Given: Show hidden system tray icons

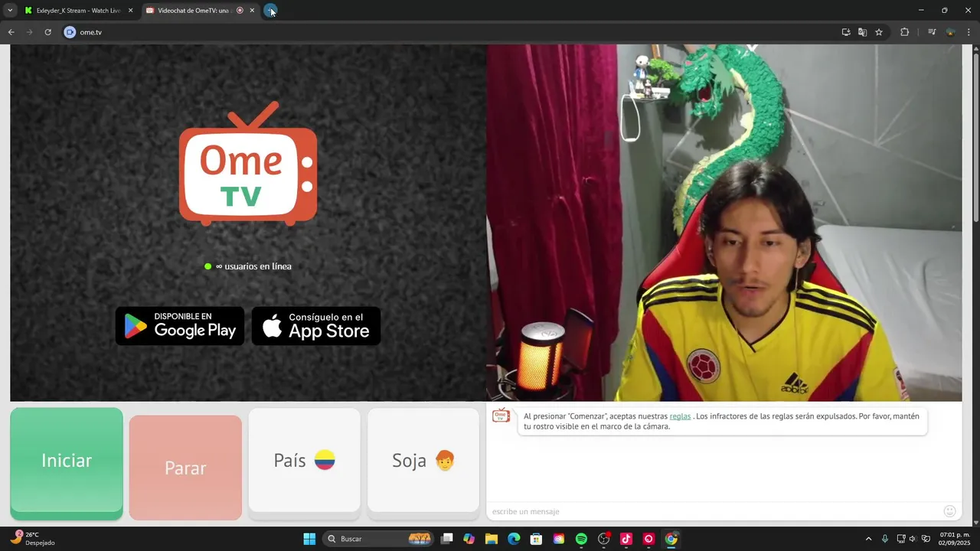Looking at the screenshot, I should coord(868,539).
